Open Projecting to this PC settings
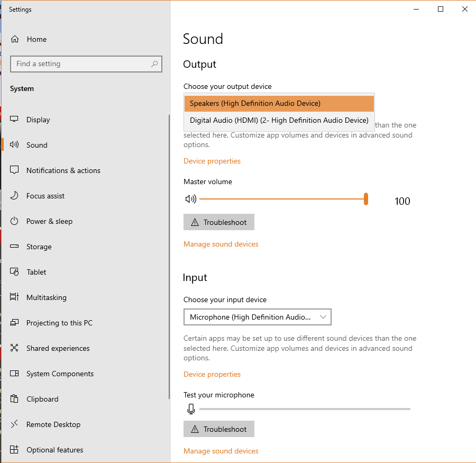 (59, 323)
